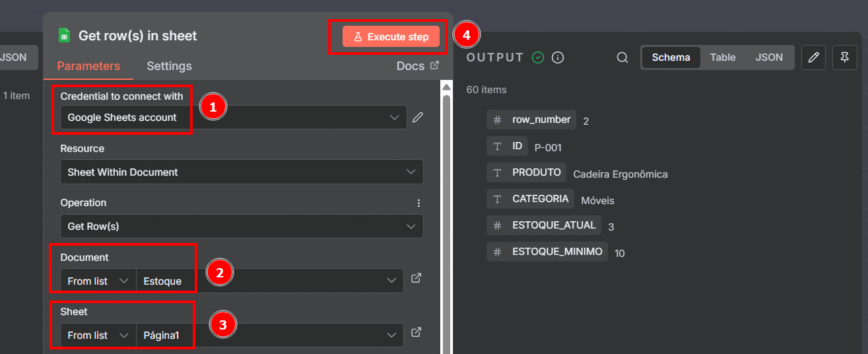
Task: Expand the Operation Get Row(s) dropdown
Action: click(242, 226)
